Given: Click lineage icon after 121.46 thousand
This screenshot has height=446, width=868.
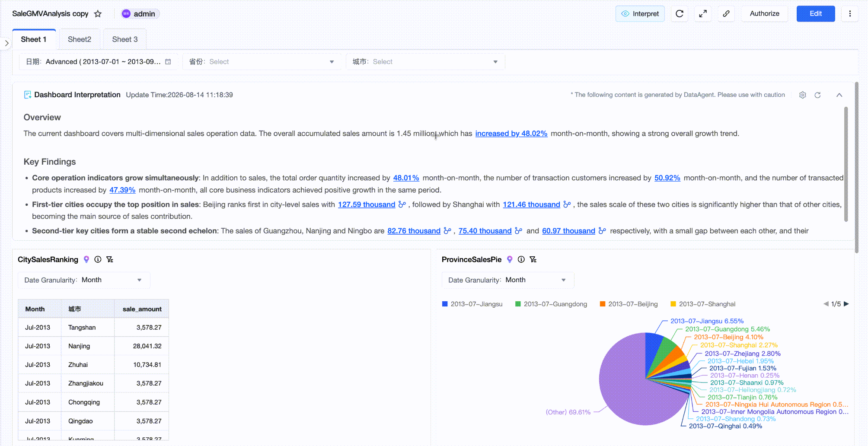Looking at the screenshot, I should [567, 204].
